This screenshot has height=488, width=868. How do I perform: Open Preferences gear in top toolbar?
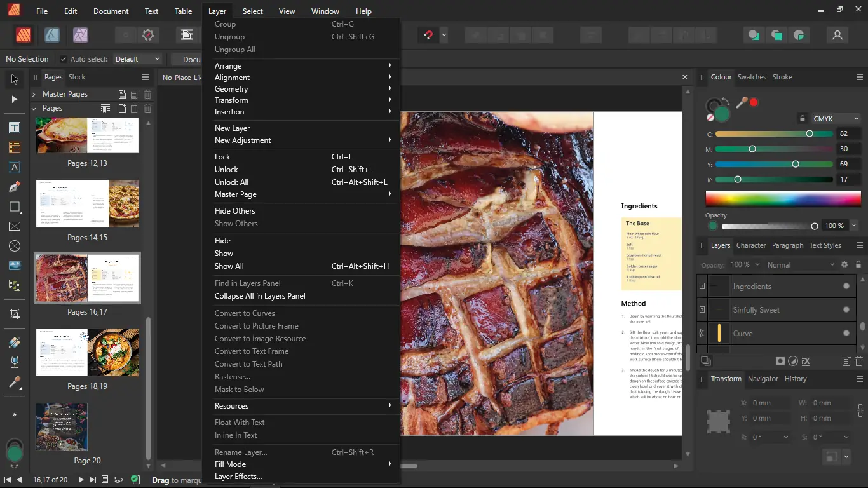(x=148, y=35)
